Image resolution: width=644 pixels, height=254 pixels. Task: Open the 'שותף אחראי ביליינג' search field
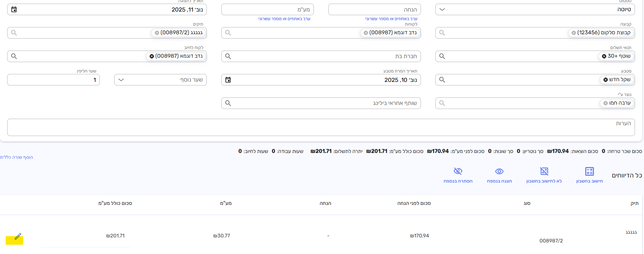pyautogui.click(x=321, y=103)
